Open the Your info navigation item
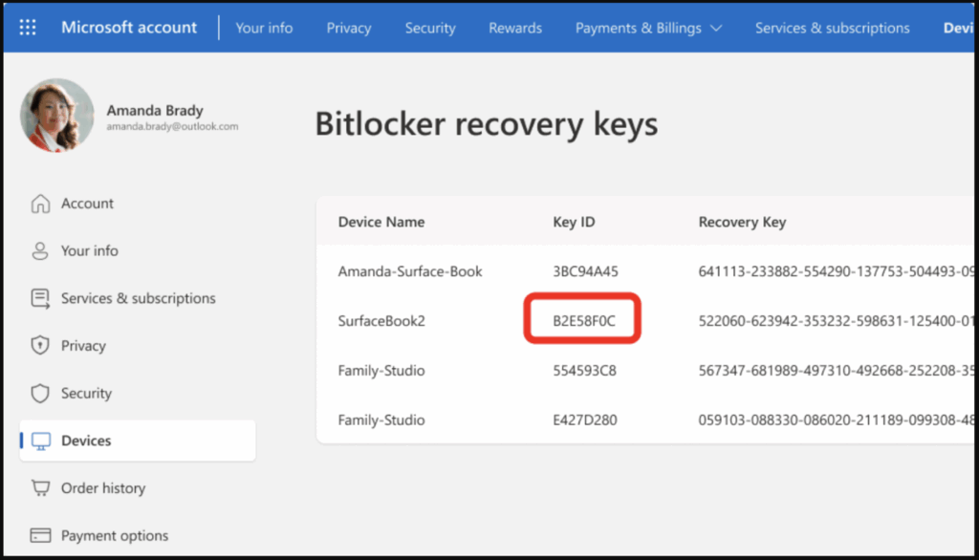979x560 pixels. click(264, 28)
